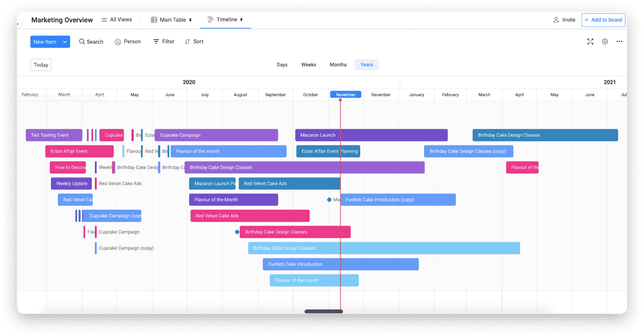
Task: Select the Years timeline scale
Action: pos(367,64)
